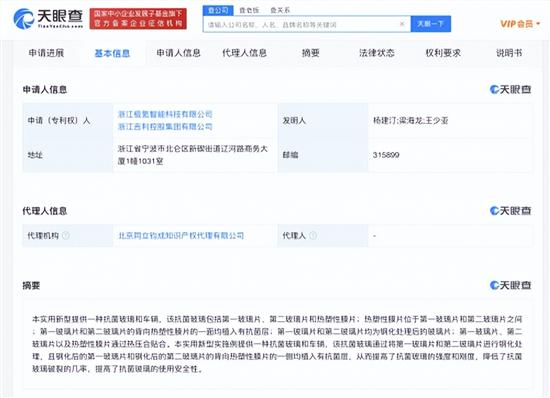Click Tianyancha watermark in 申请人信息 section

click(x=510, y=89)
